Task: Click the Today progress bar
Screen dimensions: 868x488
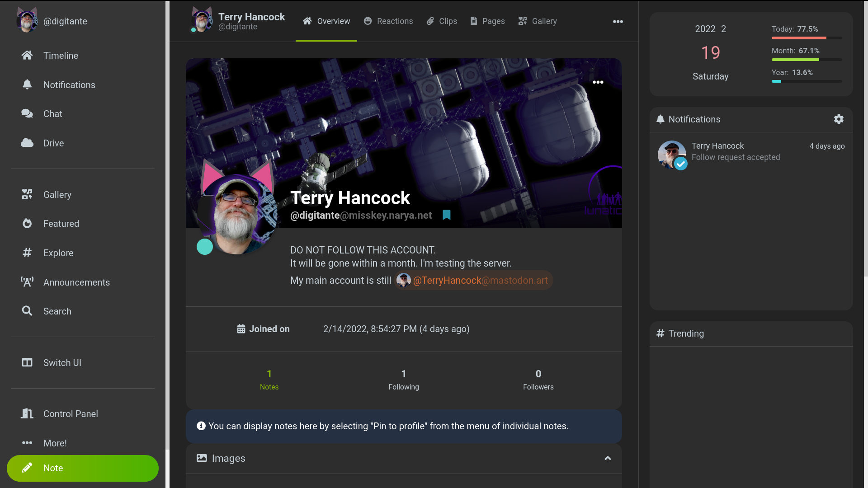Action: click(807, 38)
